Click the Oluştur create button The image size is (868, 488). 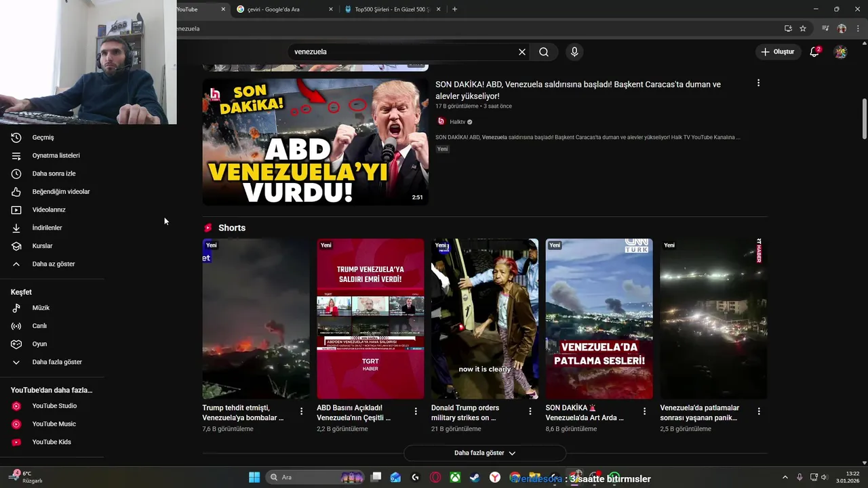click(x=777, y=52)
